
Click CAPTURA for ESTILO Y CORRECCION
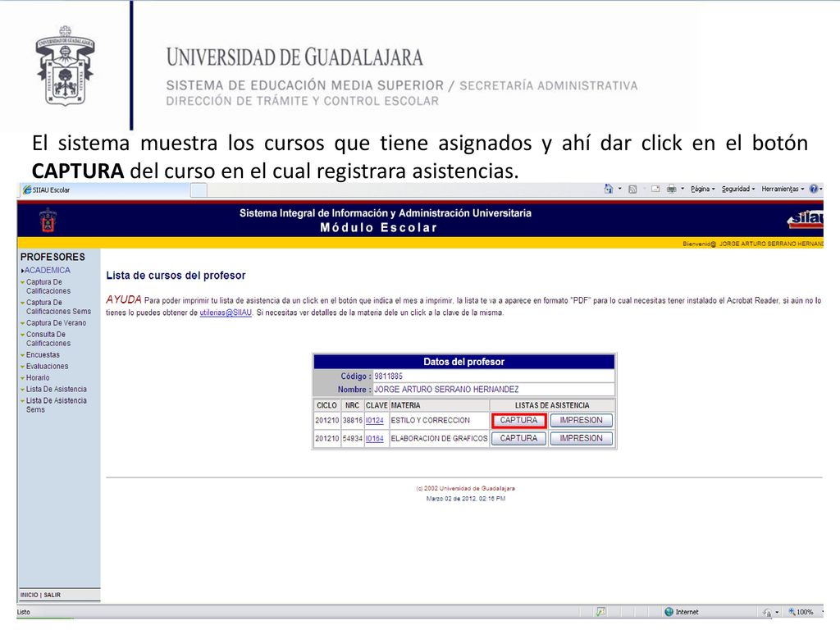518,421
